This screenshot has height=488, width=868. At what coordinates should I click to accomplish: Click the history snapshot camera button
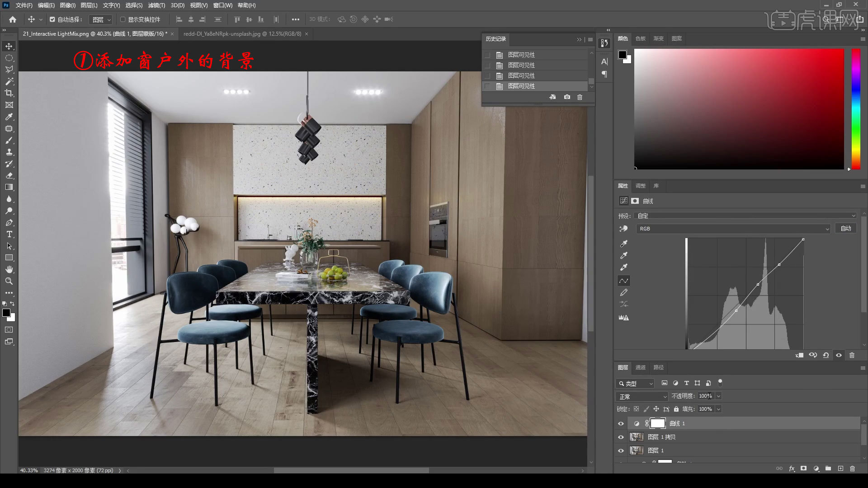click(x=567, y=97)
